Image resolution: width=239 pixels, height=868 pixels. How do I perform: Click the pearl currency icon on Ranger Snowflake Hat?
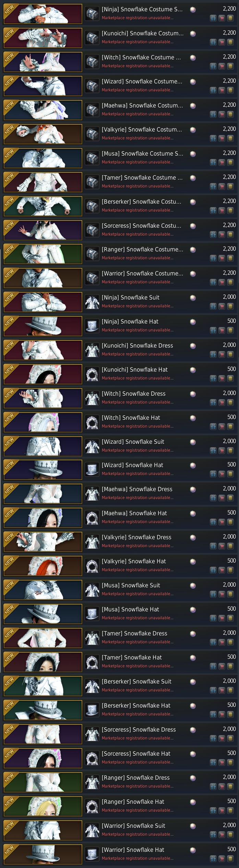193,802
